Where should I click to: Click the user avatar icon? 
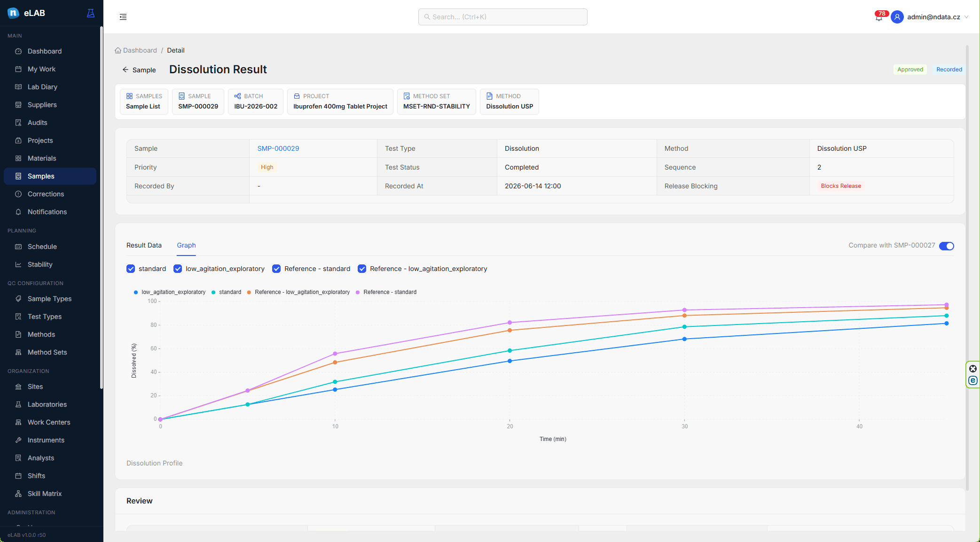[x=897, y=17]
